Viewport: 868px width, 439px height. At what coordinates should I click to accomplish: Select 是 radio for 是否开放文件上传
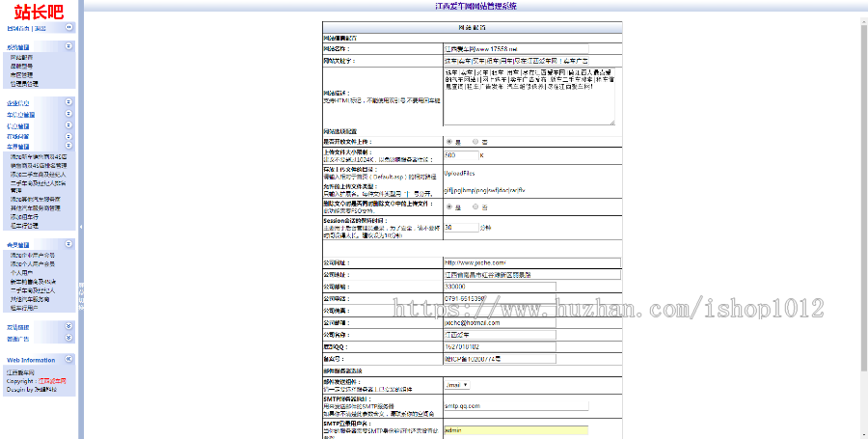point(448,141)
